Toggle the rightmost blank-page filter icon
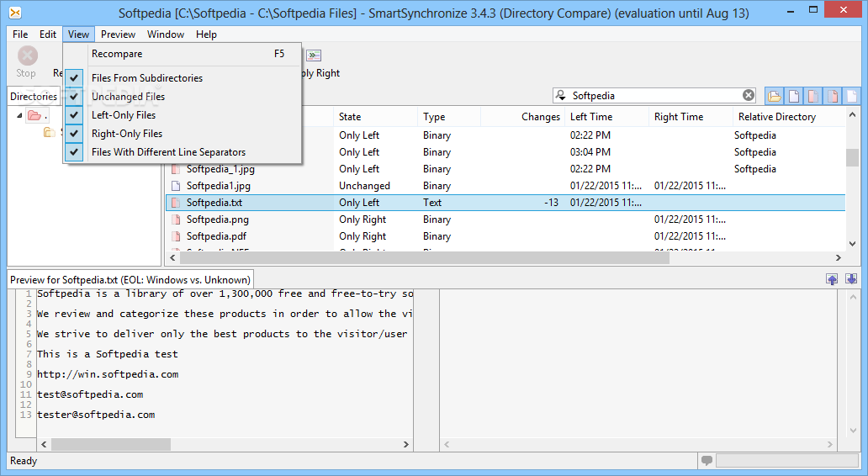868x476 pixels. 851,97
